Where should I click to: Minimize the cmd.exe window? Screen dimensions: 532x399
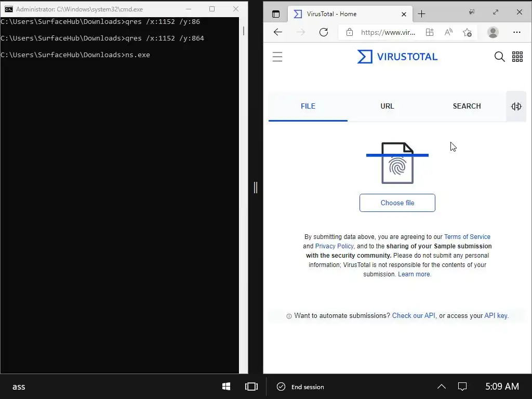189,9
